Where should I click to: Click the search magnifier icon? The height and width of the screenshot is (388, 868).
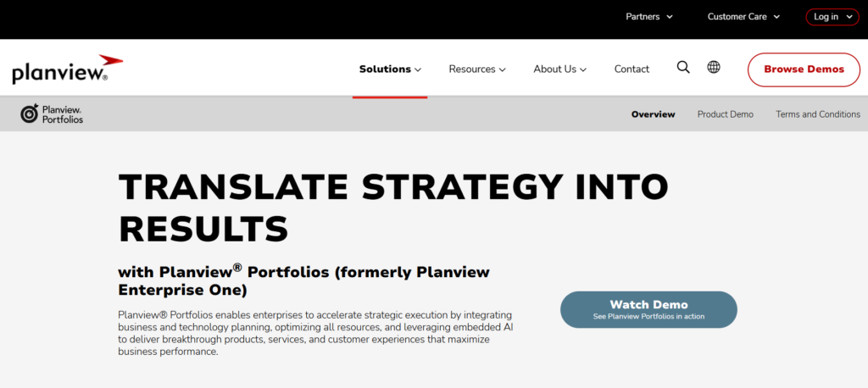(683, 68)
